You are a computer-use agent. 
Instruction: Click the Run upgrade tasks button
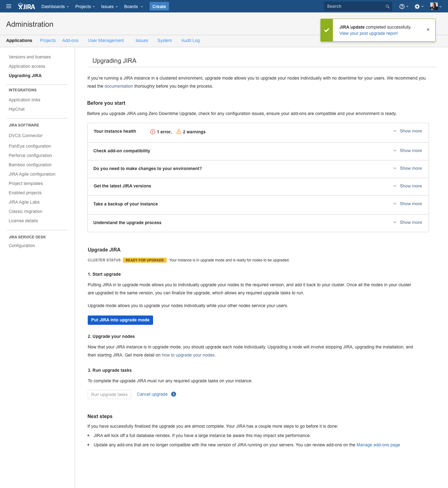[110, 394]
